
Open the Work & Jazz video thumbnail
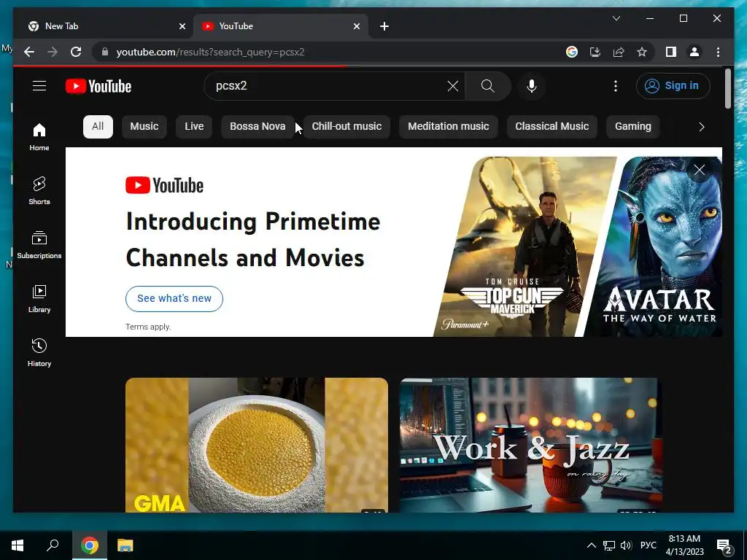pos(531,446)
